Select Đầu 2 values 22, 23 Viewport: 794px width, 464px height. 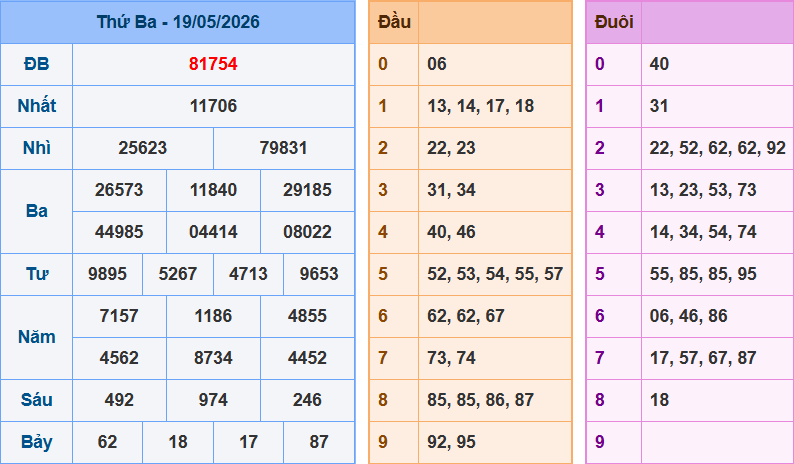(451, 148)
